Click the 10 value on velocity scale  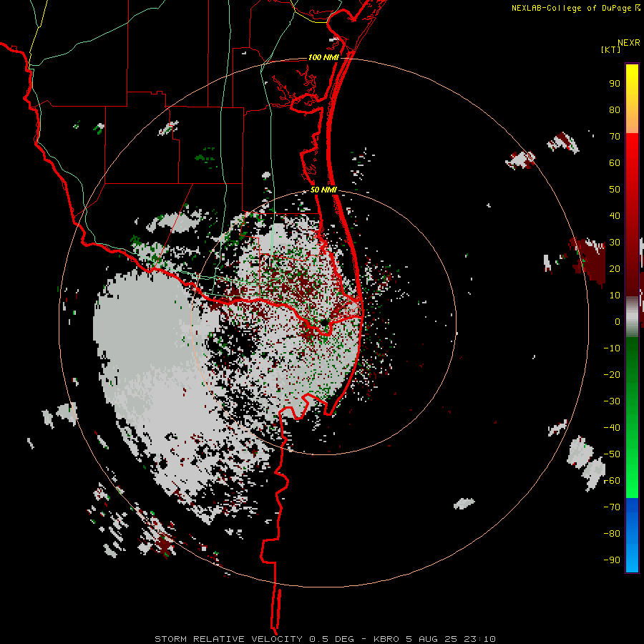tap(615, 296)
